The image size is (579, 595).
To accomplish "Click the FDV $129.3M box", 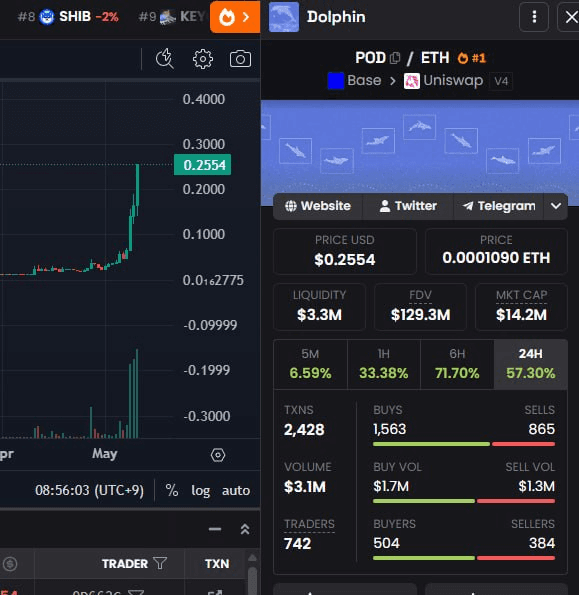I will tap(420, 307).
